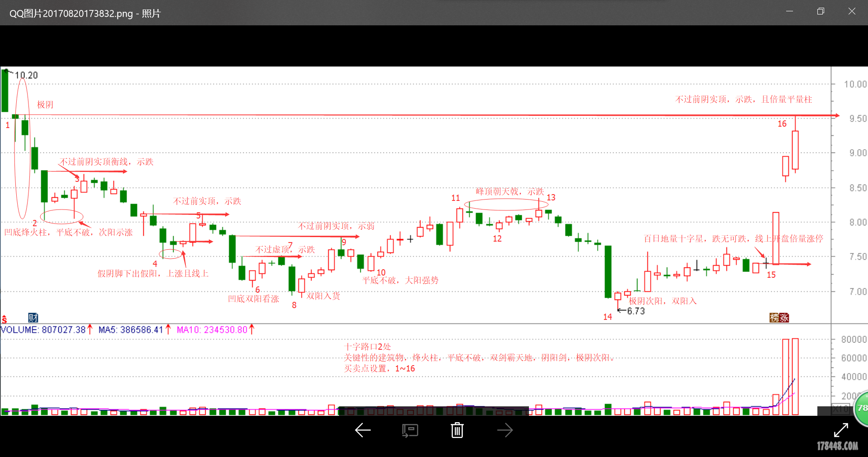868x457 pixels.
Task: Click the 不过前阴实顶衡线,示跌 annotation
Action: pos(107,162)
